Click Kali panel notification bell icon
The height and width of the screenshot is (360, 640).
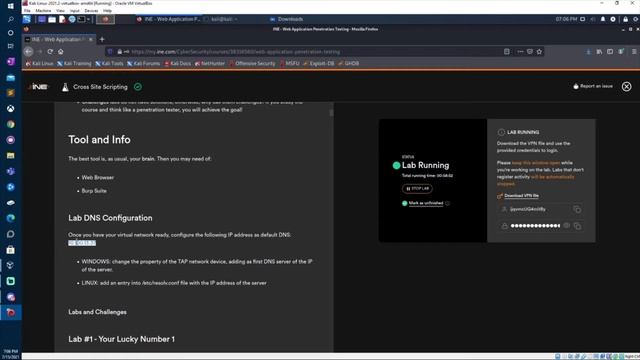[x=603, y=19]
